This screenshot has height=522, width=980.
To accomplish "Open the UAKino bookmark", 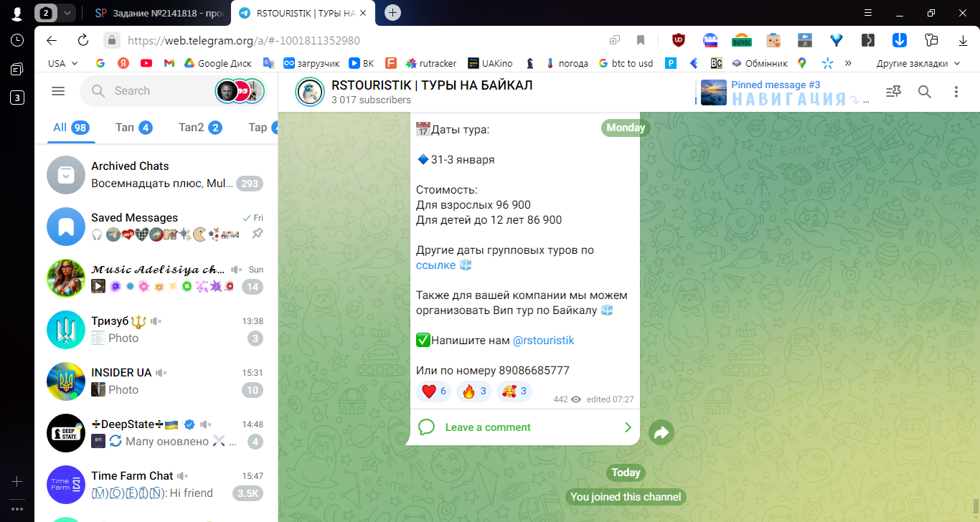I will [x=489, y=63].
